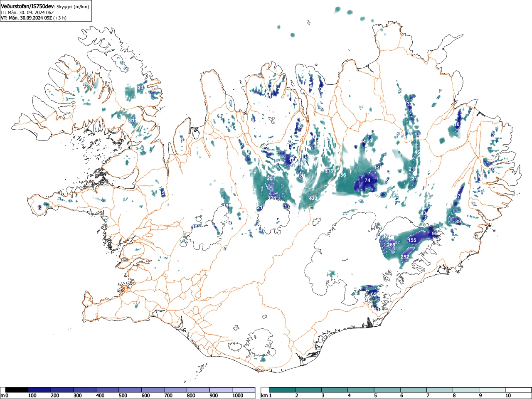Click the 155 visibility value on the map

[x=412, y=240]
